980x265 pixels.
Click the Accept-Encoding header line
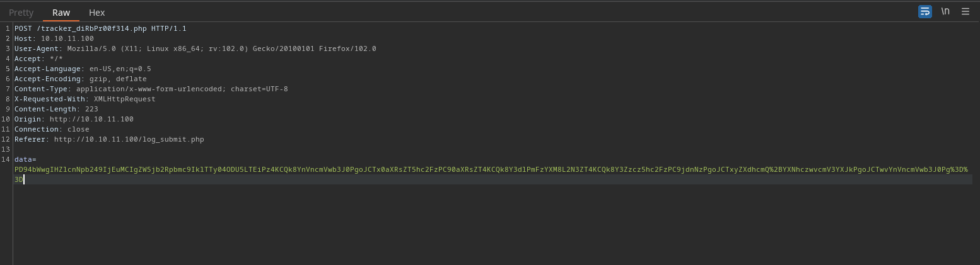(x=81, y=79)
